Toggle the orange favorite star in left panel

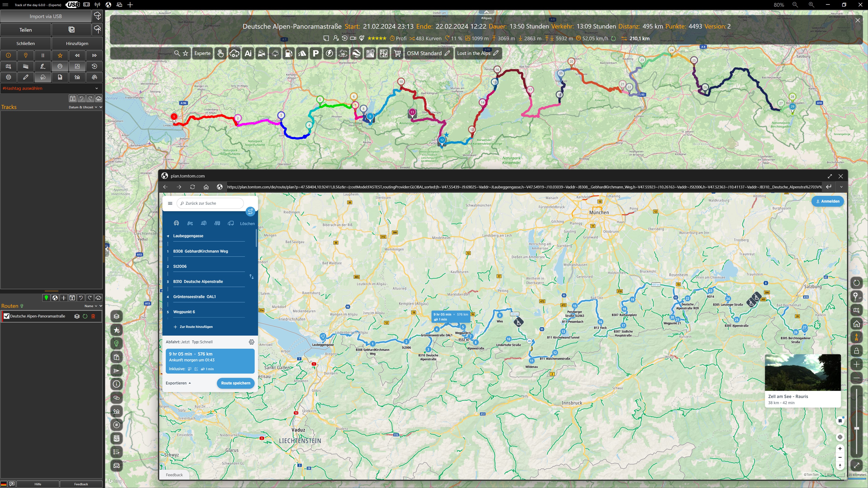click(60, 55)
